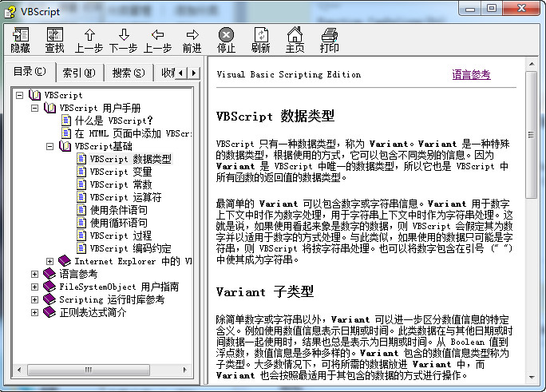
Task: Click the page icon for 什么是 VBScript?
Action: point(66,121)
